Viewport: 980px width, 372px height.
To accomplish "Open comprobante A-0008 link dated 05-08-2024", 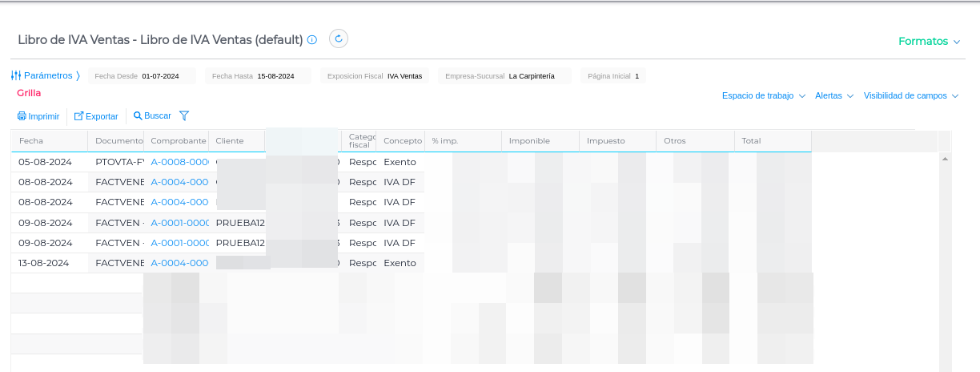I will tap(180, 162).
